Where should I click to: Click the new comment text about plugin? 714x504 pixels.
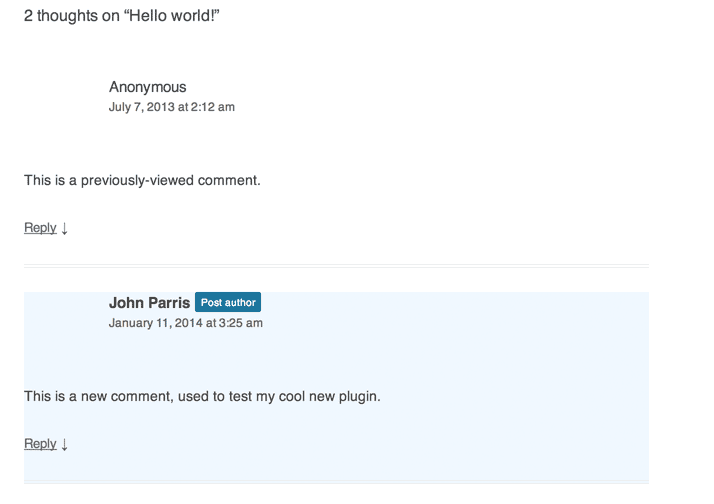coord(202,396)
